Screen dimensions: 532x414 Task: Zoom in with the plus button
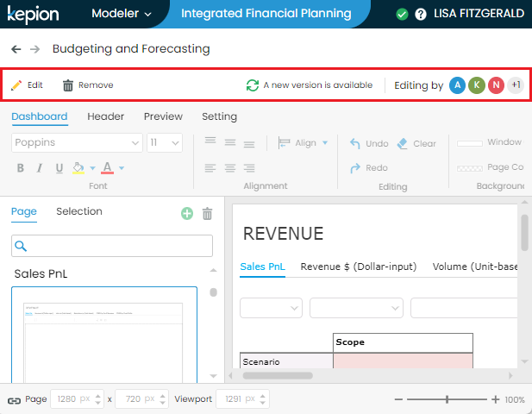click(496, 399)
